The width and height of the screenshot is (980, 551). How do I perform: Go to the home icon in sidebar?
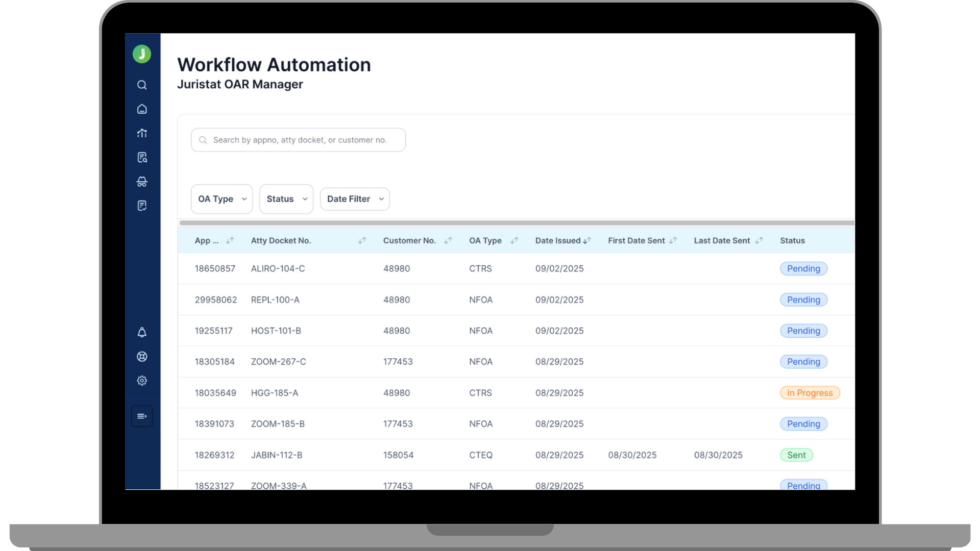coord(142,109)
